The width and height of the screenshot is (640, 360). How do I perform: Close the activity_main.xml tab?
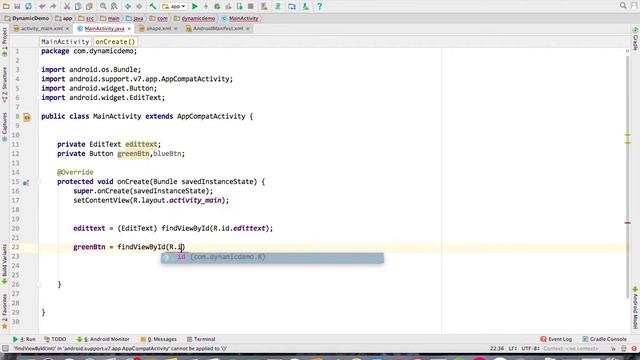point(67,29)
